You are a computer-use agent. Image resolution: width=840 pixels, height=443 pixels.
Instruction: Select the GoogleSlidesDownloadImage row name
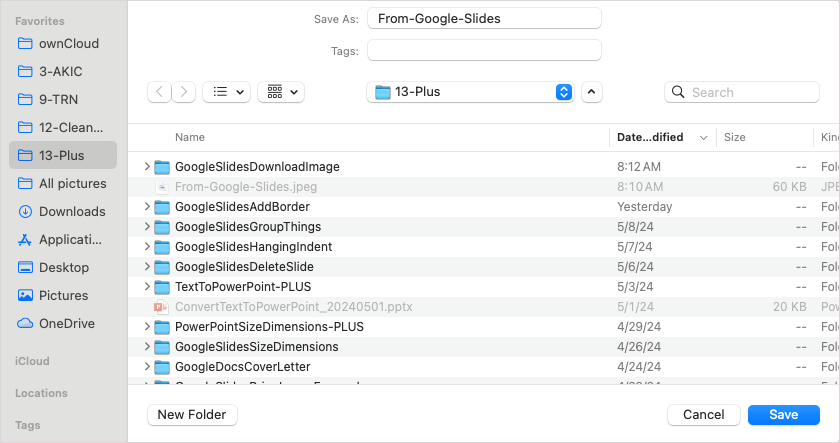pos(257,167)
